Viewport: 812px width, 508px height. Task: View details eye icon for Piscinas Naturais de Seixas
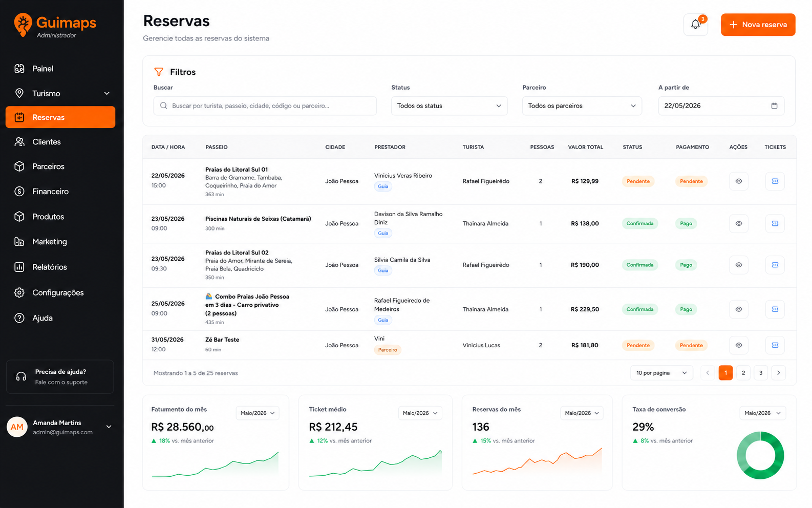tap(739, 223)
